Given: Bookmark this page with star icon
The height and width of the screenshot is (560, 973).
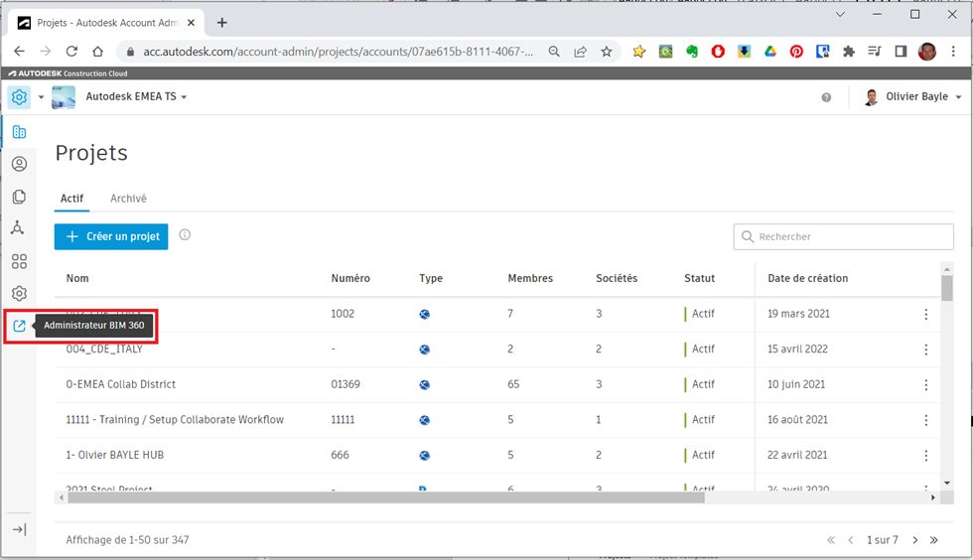Looking at the screenshot, I should point(607,52).
